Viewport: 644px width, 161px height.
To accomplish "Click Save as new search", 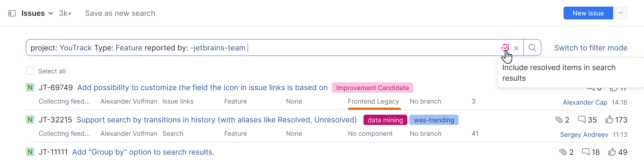I will (120, 13).
